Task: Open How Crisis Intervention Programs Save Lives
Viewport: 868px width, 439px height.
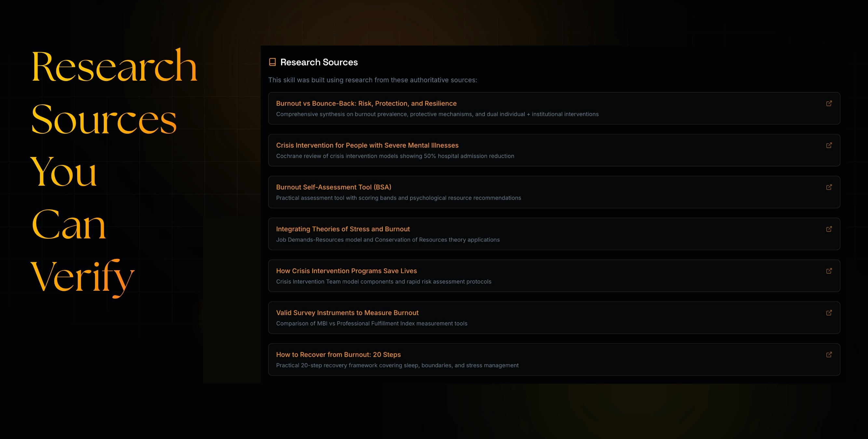Action: [346, 271]
